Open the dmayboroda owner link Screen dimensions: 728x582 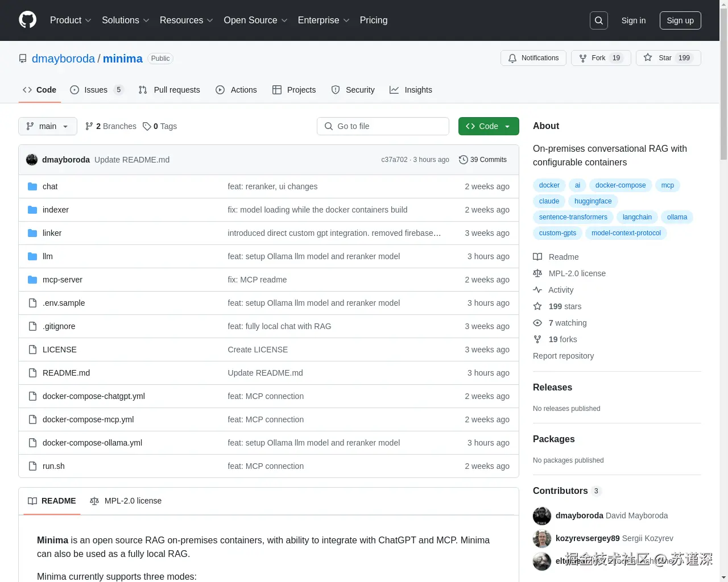[63, 59]
